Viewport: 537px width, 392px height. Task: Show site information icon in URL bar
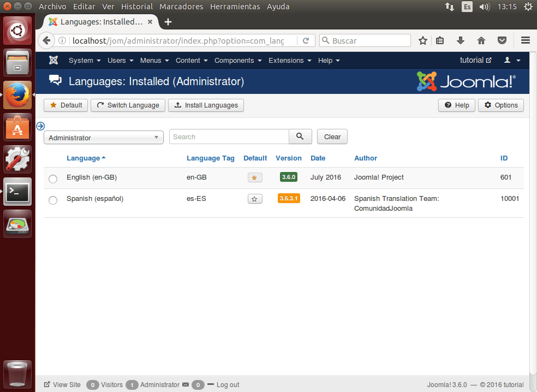point(62,40)
